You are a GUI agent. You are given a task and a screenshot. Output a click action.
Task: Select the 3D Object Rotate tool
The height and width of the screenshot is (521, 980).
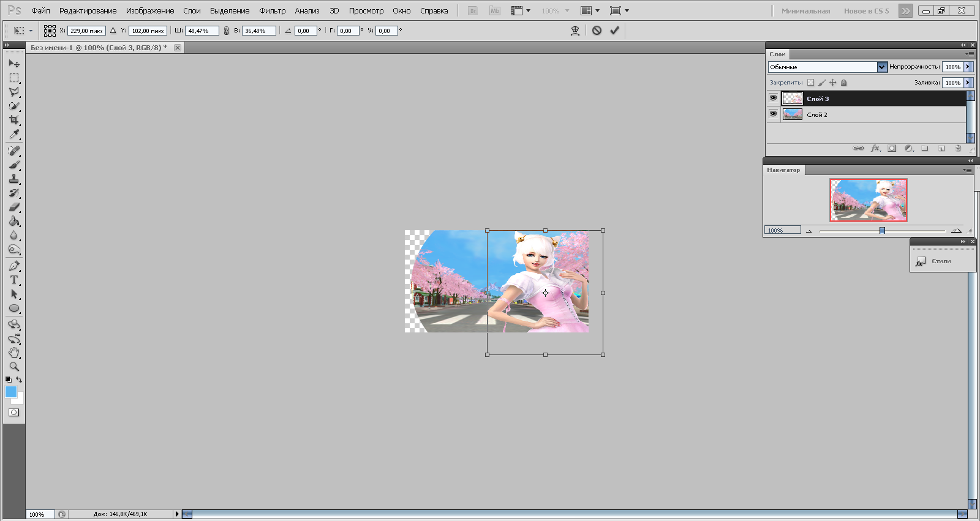tap(14, 324)
